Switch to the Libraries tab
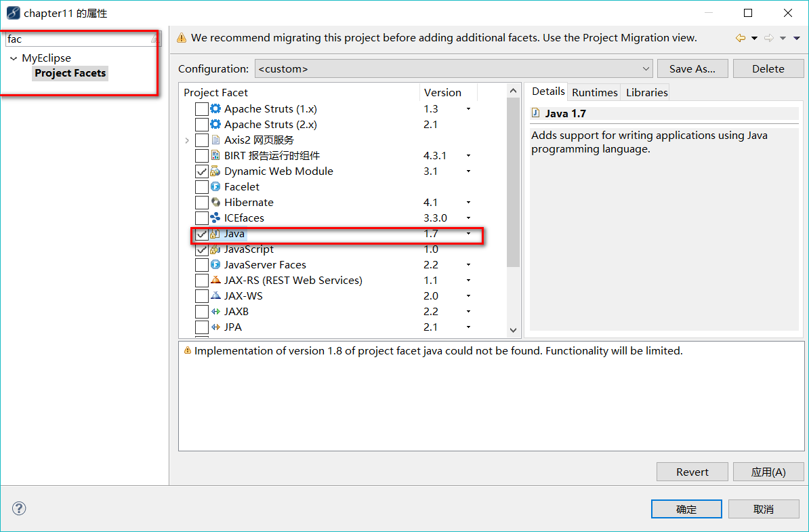The width and height of the screenshot is (809, 532). (646, 92)
